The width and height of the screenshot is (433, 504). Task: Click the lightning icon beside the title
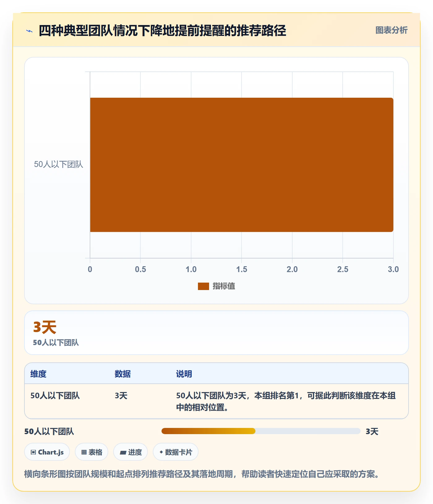coord(29,31)
